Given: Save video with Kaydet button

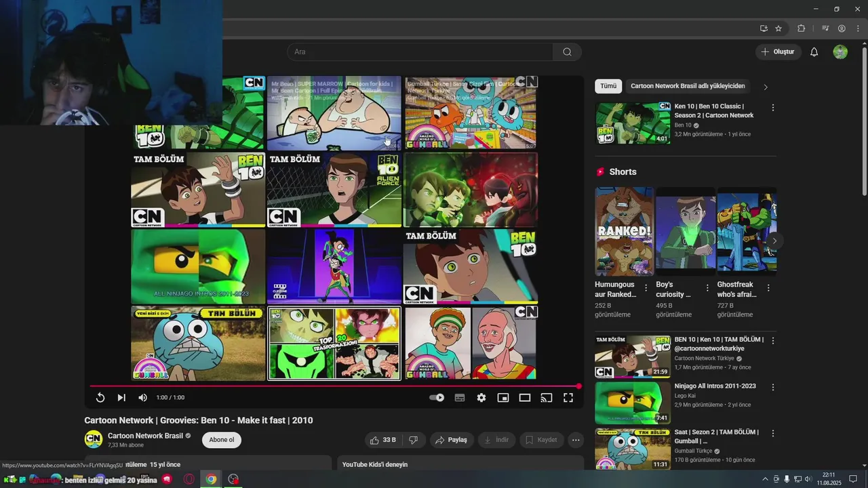Looking at the screenshot, I should point(541,440).
